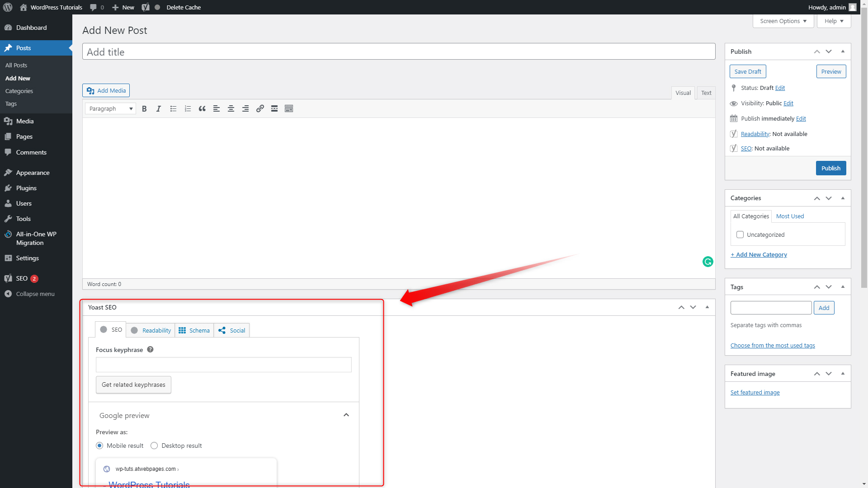The height and width of the screenshot is (488, 868).
Task: Open Yoast Schema tab
Action: [x=194, y=330]
